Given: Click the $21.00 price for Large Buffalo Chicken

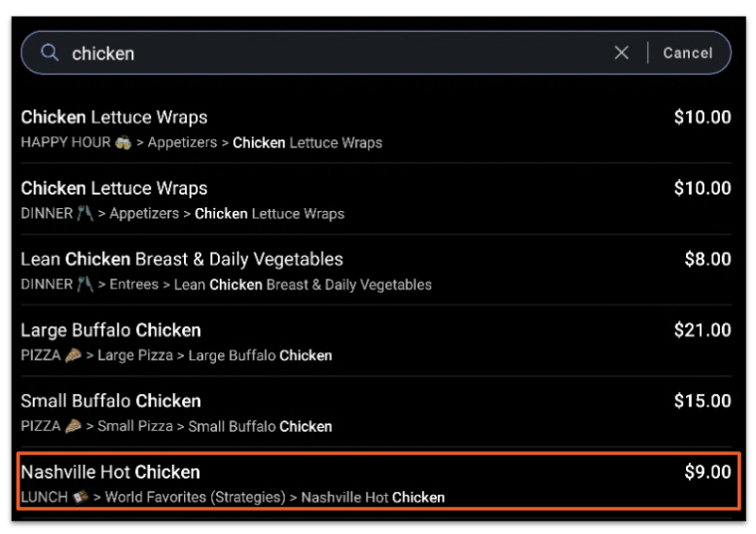Looking at the screenshot, I should point(702,331).
